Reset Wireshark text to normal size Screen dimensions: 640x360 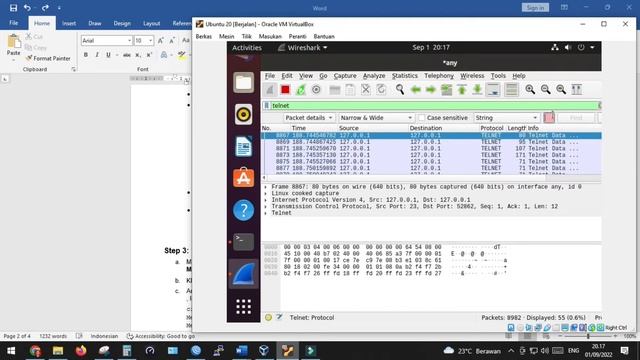coord(561,89)
